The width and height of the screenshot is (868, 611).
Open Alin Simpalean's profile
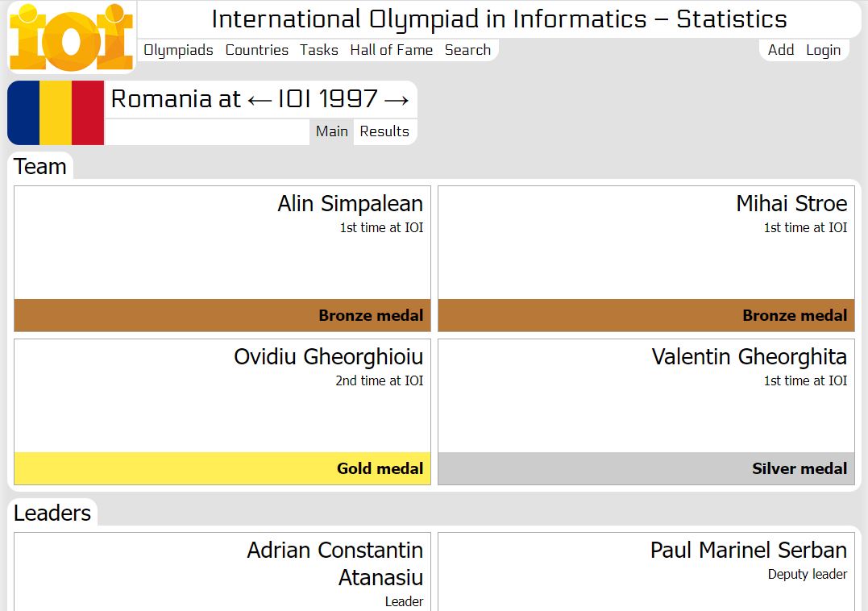pos(350,204)
